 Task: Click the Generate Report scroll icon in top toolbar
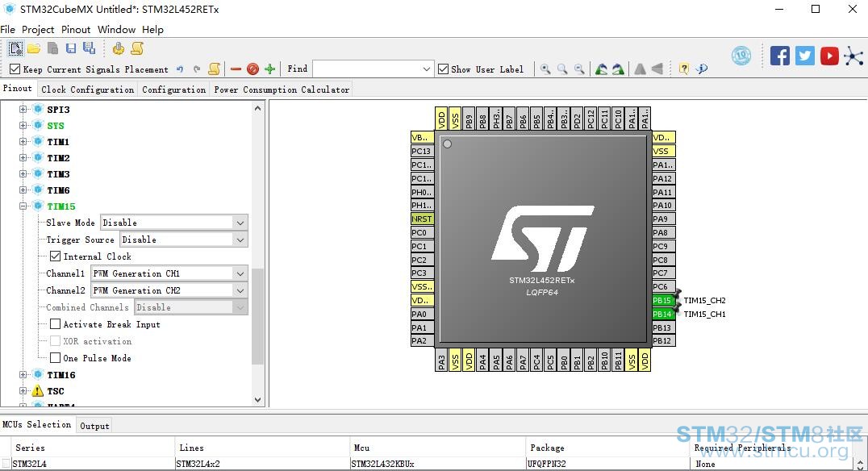tap(137, 48)
